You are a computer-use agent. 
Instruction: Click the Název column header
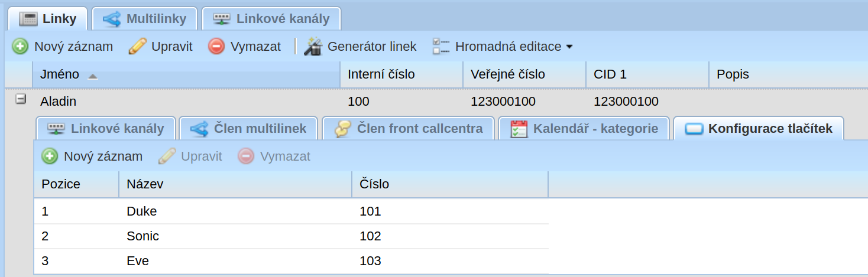(x=235, y=184)
